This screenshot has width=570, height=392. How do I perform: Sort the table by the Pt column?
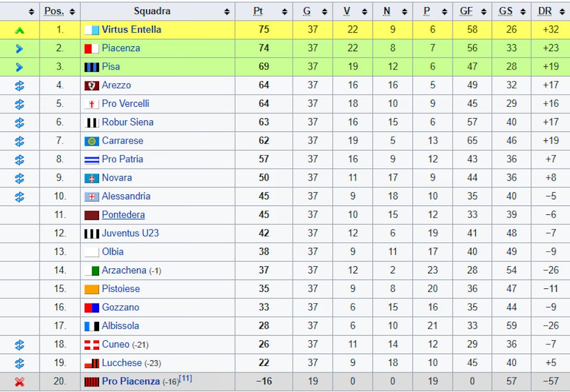click(x=284, y=12)
